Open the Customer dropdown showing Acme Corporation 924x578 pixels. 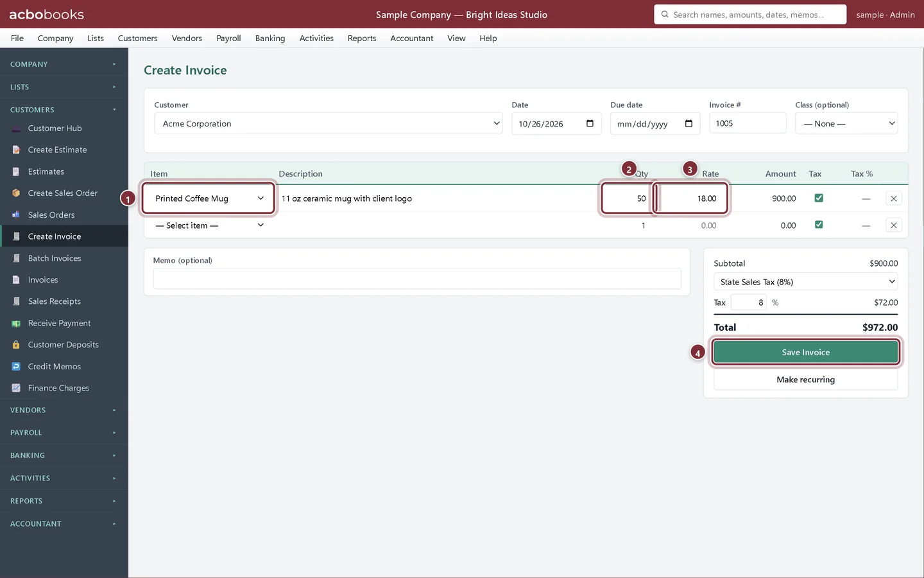(329, 123)
